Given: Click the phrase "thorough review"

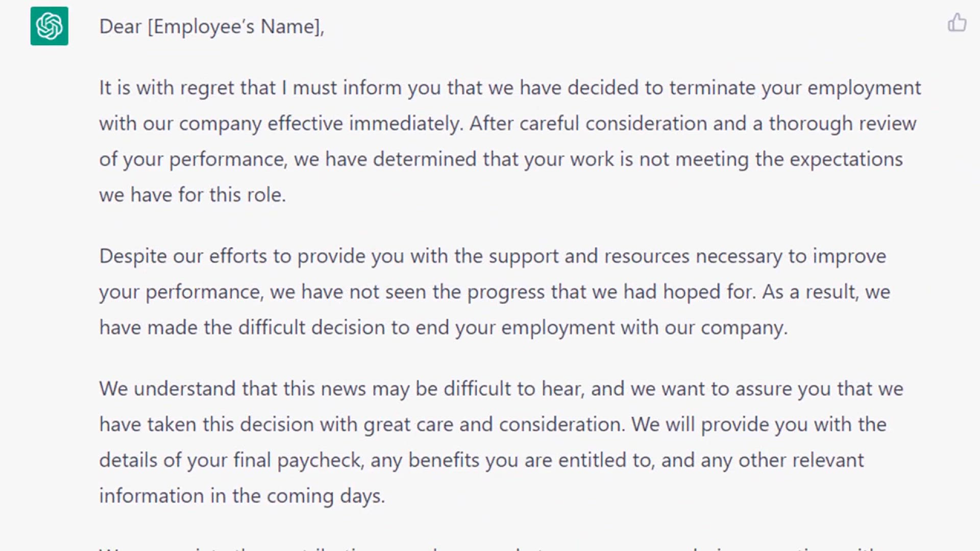Looking at the screenshot, I should (x=842, y=123).
